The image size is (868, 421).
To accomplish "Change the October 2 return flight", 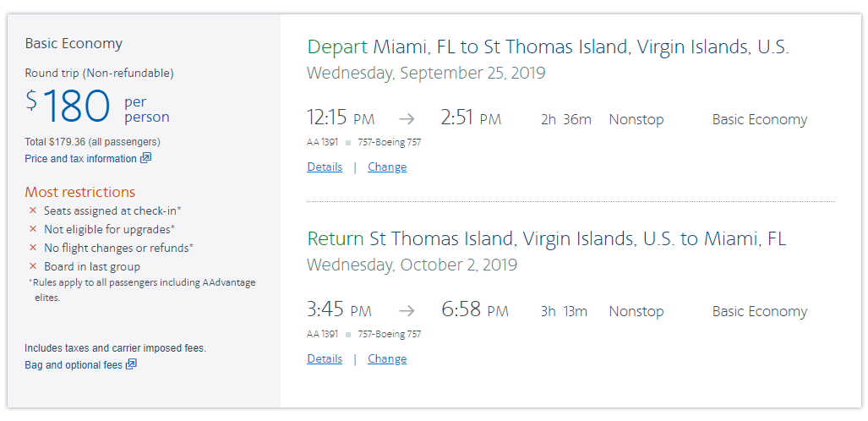I will tap(387, 358).
